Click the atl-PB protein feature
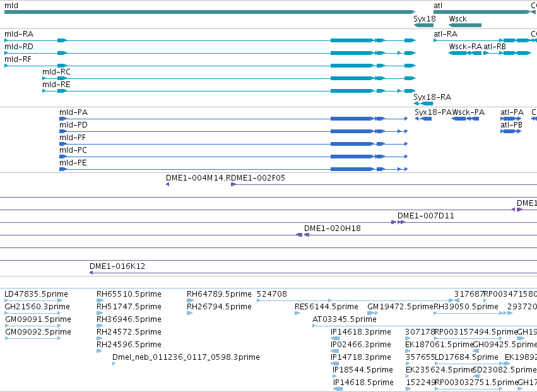Viewport: 537px width, 392px height. click(510, 131)
